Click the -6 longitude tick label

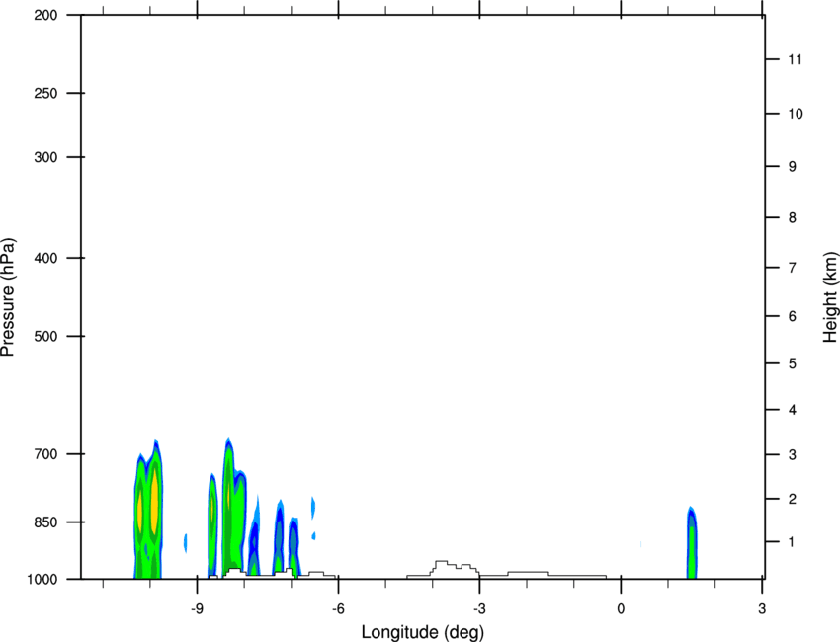coord(338,609)
